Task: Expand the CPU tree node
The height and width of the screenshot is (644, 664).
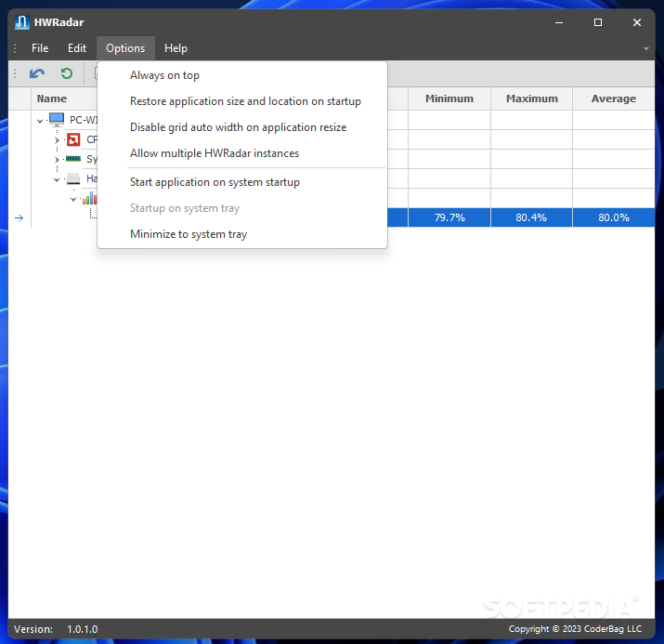Action: click(x=57, y=139)
